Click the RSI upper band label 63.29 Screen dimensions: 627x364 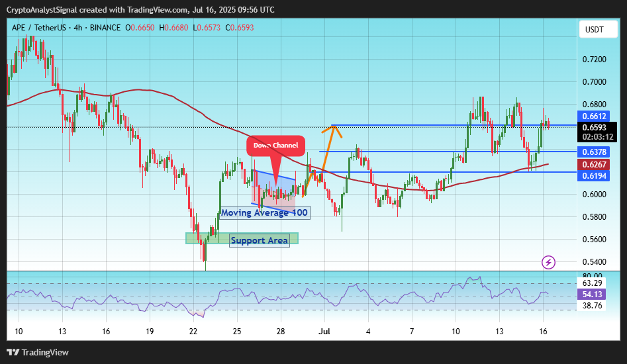tap(592, 283)
